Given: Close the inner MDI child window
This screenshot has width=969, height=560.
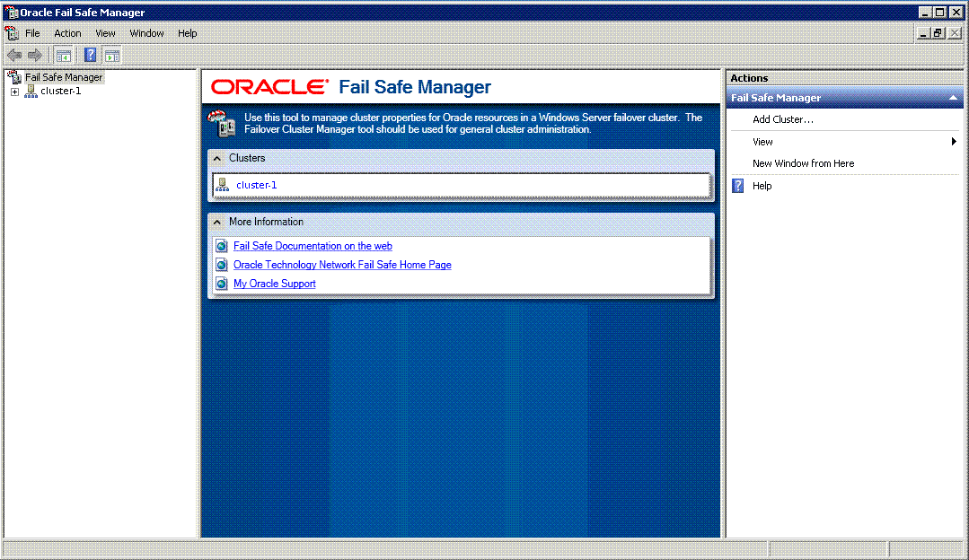Looking at the screenshot, I should 955,33.
